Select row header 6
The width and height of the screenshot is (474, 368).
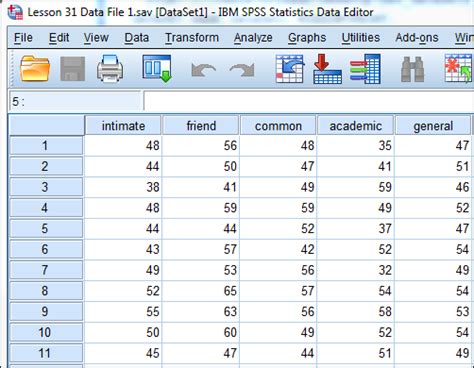tap(46, 249)
